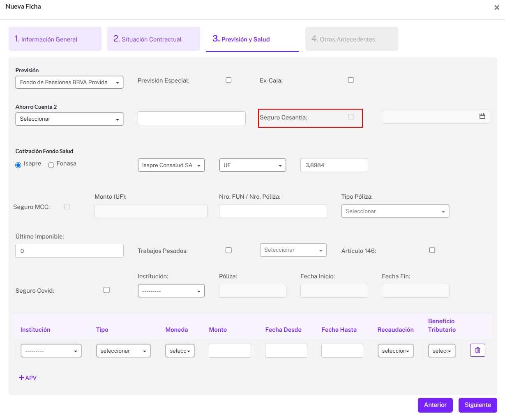This screenshot has height=420, width=505.
Task: Enable the Seguro Covid checkbox
Action: click(106, 290)
